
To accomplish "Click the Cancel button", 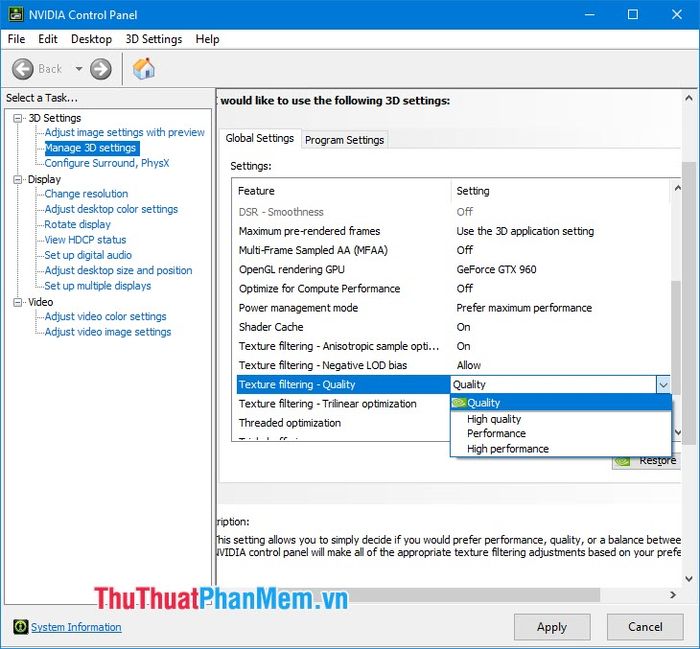I will coord(645,627).
